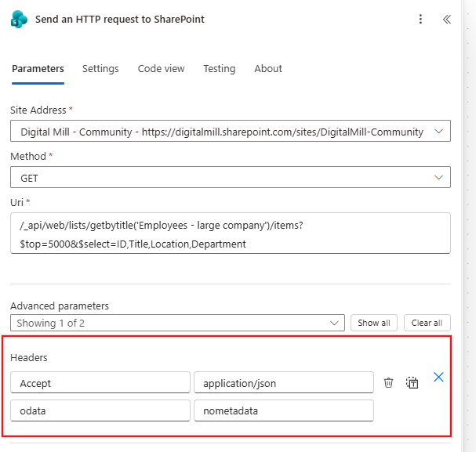Click the Advanced parameters label
Screen dimensions: 476x452
point(60,306)
